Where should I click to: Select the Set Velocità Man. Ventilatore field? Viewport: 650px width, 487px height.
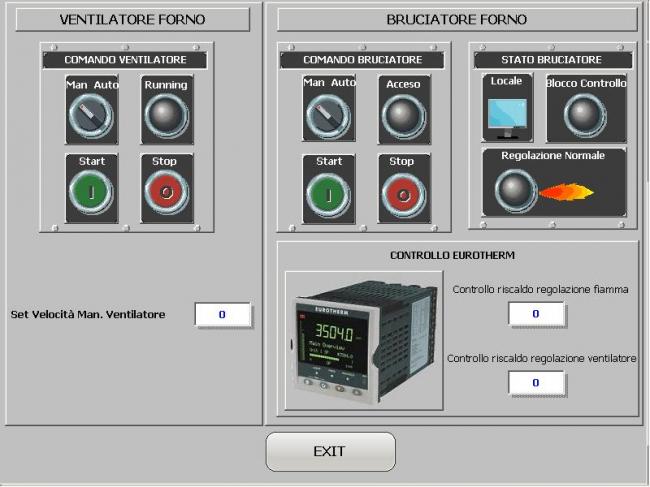click(x=223, y=315)
